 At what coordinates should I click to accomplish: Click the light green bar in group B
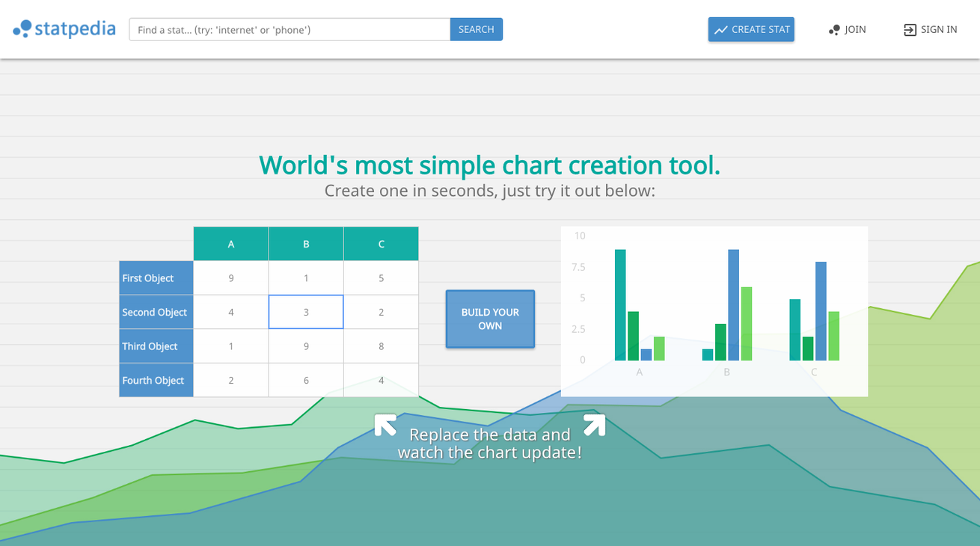(x=747, y=324)
